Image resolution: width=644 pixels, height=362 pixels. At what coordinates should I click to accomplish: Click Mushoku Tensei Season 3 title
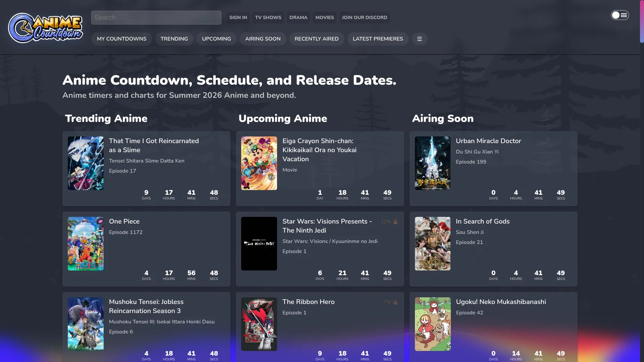[146, 306]
